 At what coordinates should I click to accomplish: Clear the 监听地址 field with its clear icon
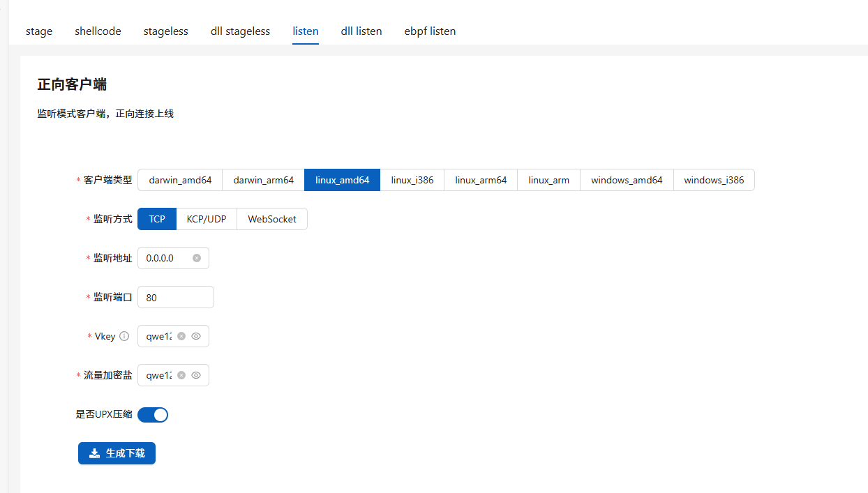(x=197, y=258)
